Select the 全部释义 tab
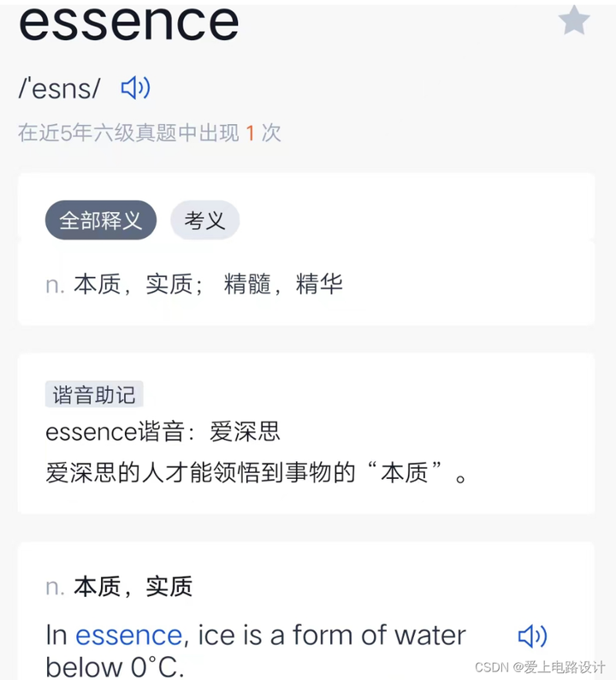 (100, 220)
